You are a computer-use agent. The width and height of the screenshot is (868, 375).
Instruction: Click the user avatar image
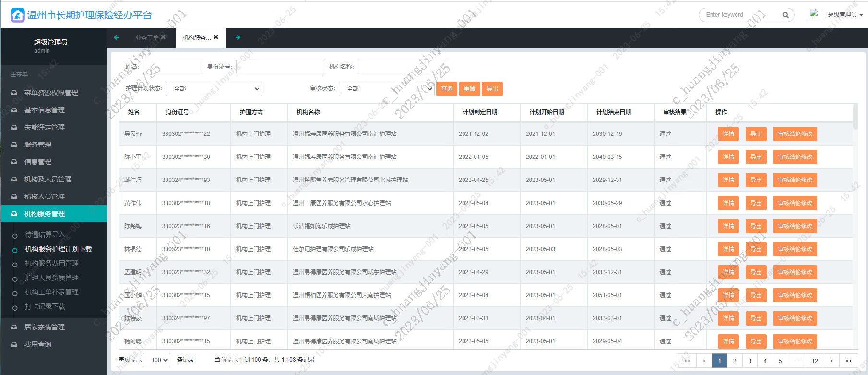click(x=816, y=14)
